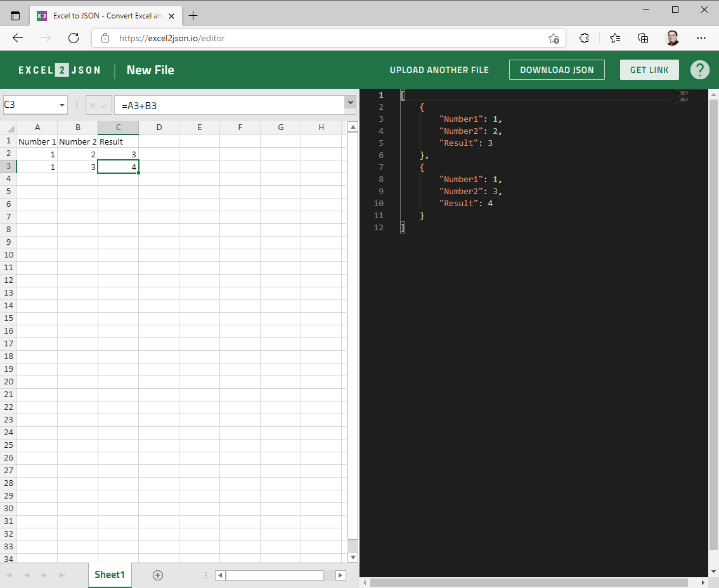Click UPLOAD ANOTHER FILE link
Image resolution: width=719 pixels, height=588 pixels.
pyautogui.click(x=439, y=70)
